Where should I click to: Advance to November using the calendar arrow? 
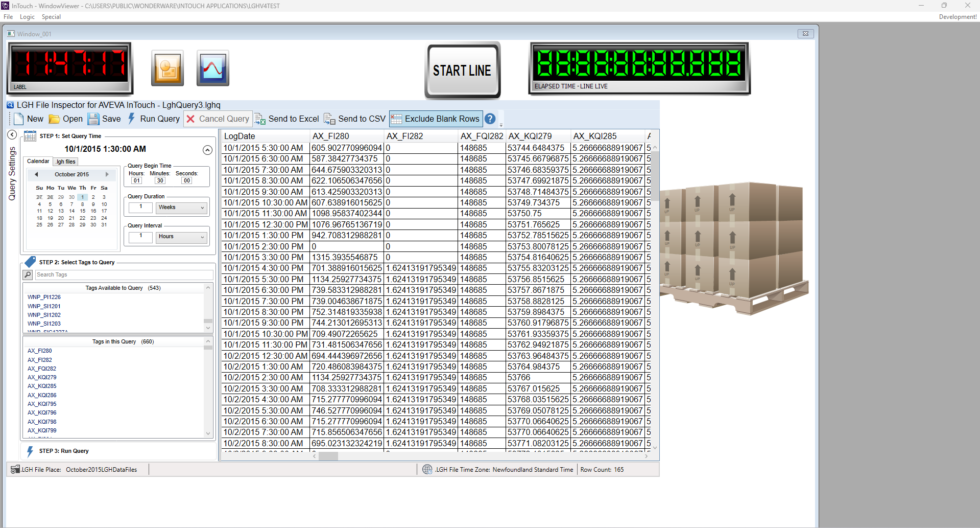click(x=107, y=174)
